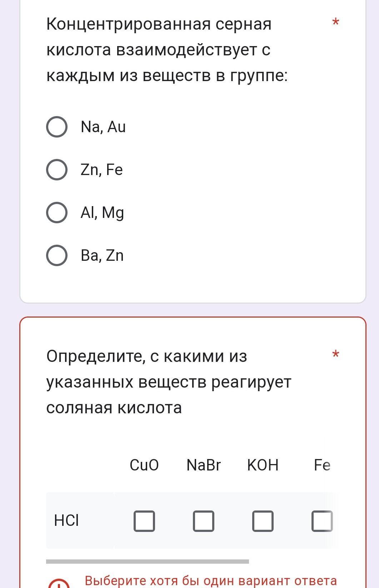
Task: Click the Zn, Fe answer label
Action: [x=102, y=170]
